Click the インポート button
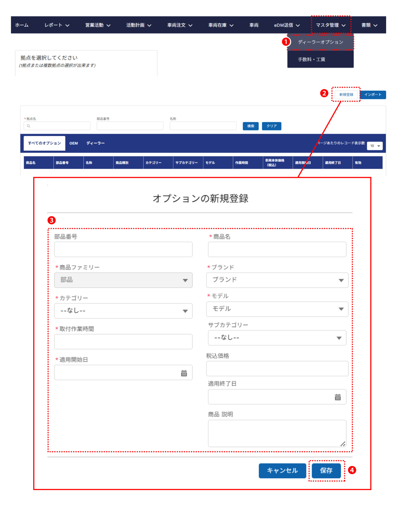Viewport: 399px width, 532px height. 373,95
